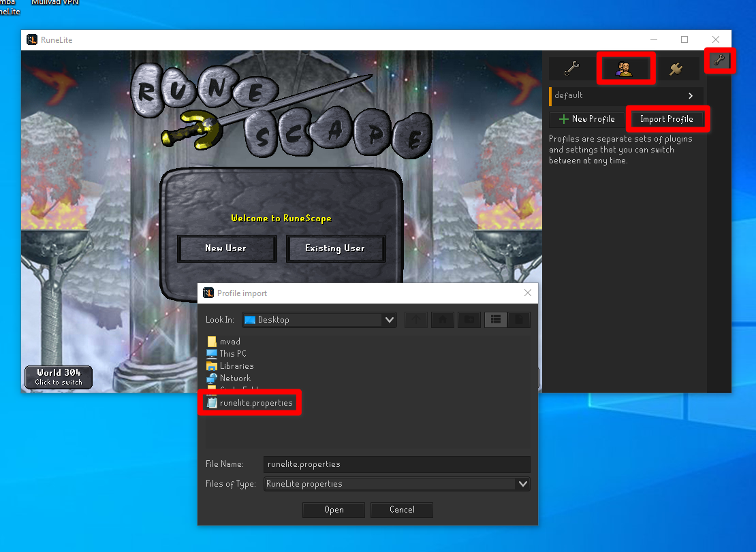The image size is (756, 552).
Task: Switch to the Profiles tab icon
Action: [x=625, y=69]
